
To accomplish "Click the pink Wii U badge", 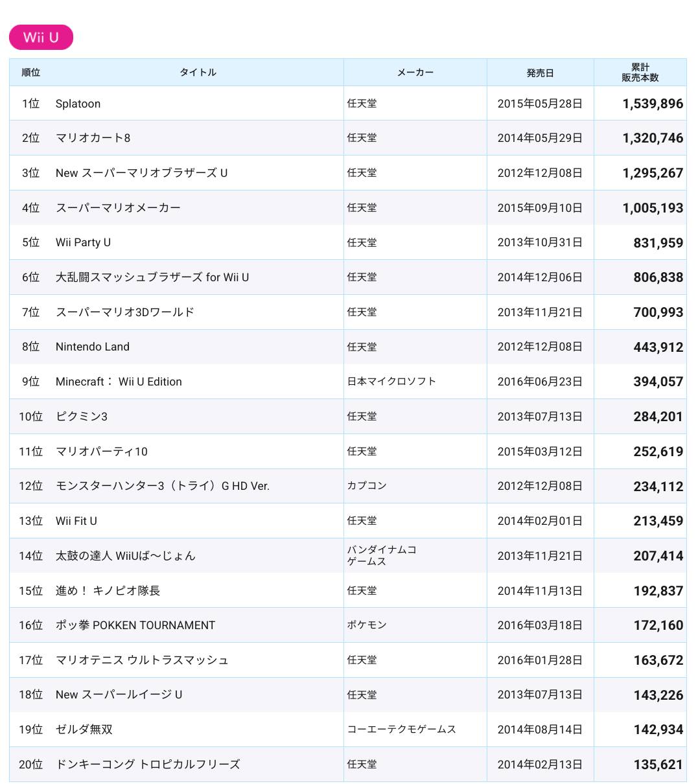I will pos(41,38).
